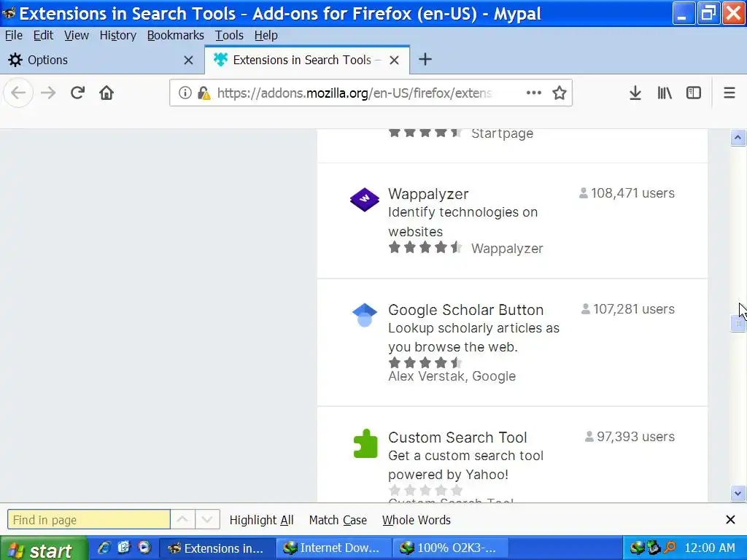The height and width of the screenshot is (560, 747).
Task: Open the History menu
Action: 118,35
